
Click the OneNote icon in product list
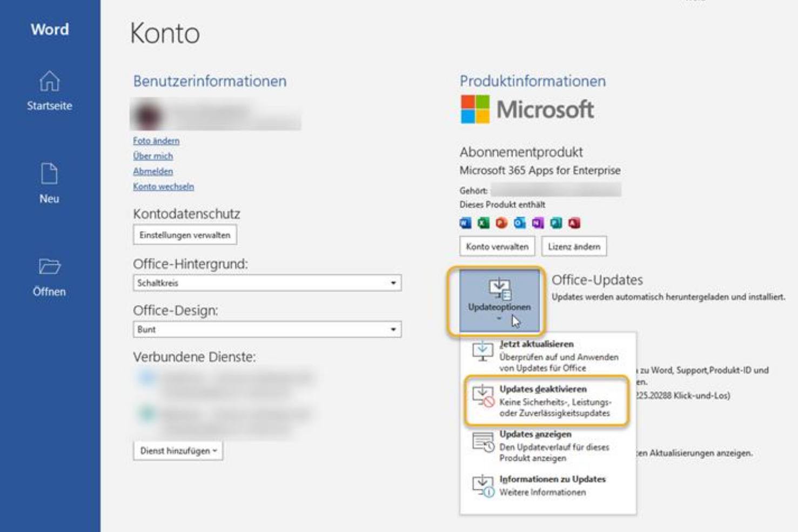coord(538,223)
